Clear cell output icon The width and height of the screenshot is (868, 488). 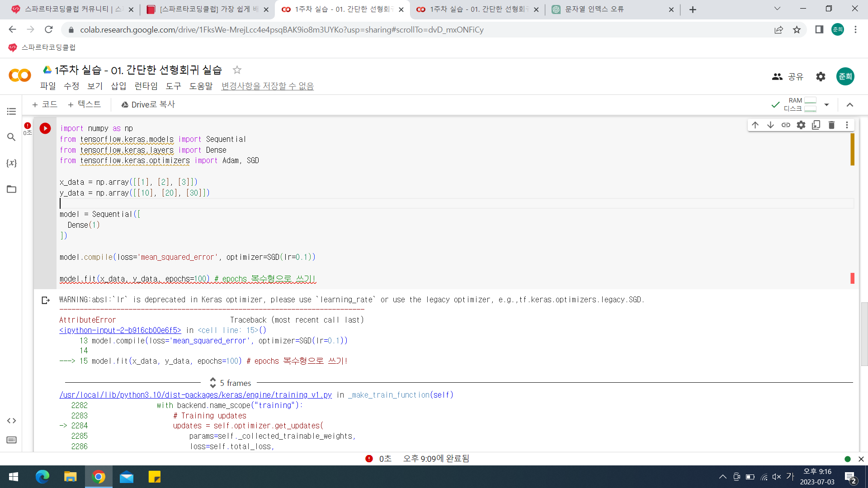45,300
